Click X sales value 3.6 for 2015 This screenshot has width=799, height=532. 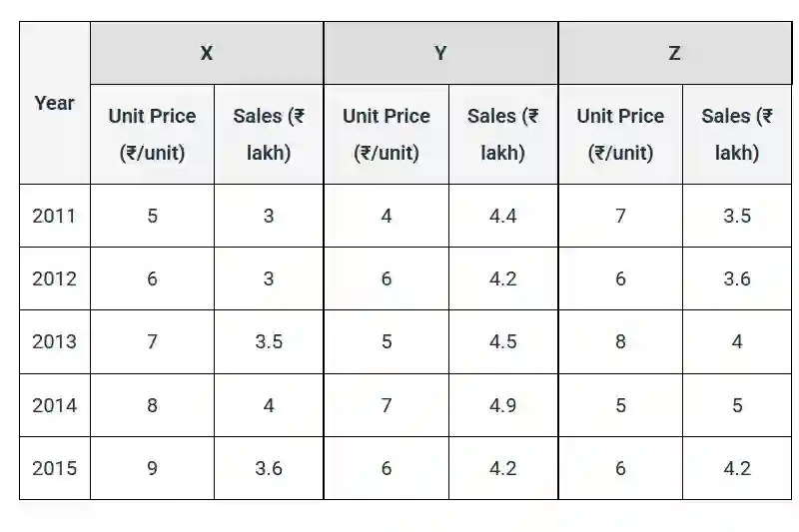(x=269, y=468)
